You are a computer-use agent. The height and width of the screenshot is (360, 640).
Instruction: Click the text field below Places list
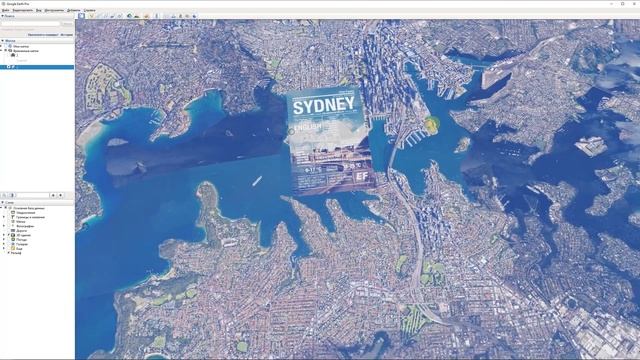[x=33, y=196]
